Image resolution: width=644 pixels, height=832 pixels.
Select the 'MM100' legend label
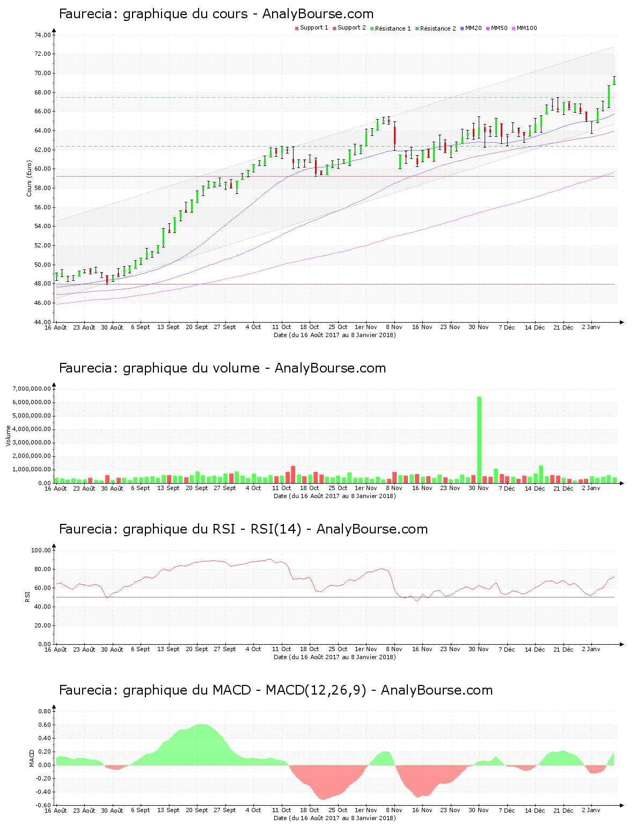[526, 28]
